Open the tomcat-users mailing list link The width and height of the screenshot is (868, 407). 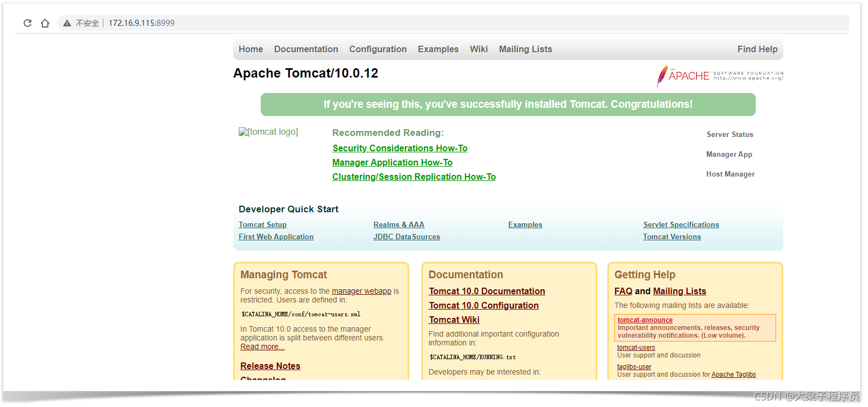click(636, 348)
